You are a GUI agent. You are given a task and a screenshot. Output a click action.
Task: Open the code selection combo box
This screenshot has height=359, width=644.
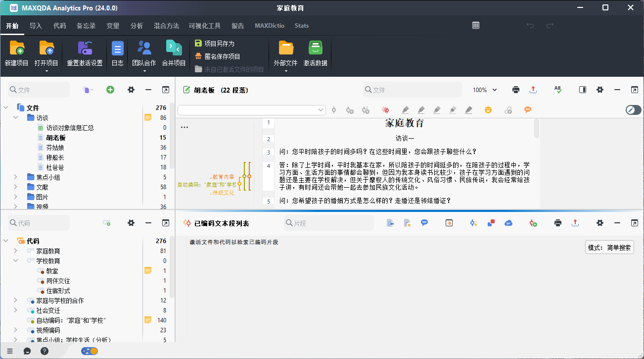pos(252,110)
